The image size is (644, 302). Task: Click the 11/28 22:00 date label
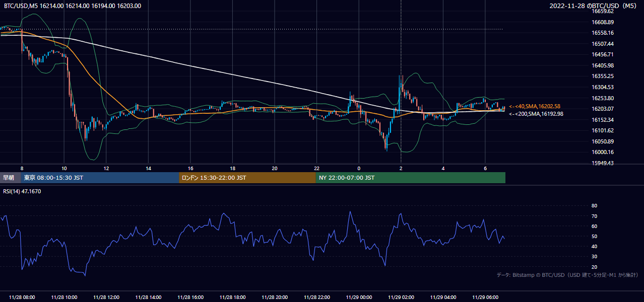[316, 297]
